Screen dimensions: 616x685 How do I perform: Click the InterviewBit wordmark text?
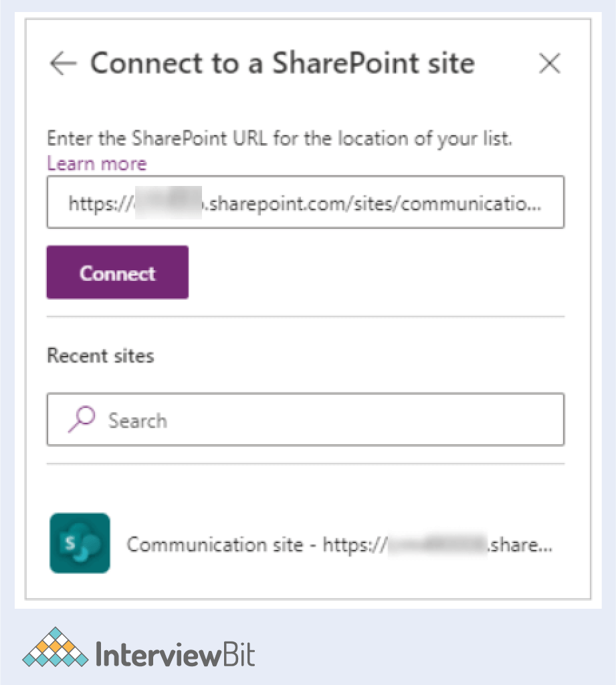coord(175,654)
